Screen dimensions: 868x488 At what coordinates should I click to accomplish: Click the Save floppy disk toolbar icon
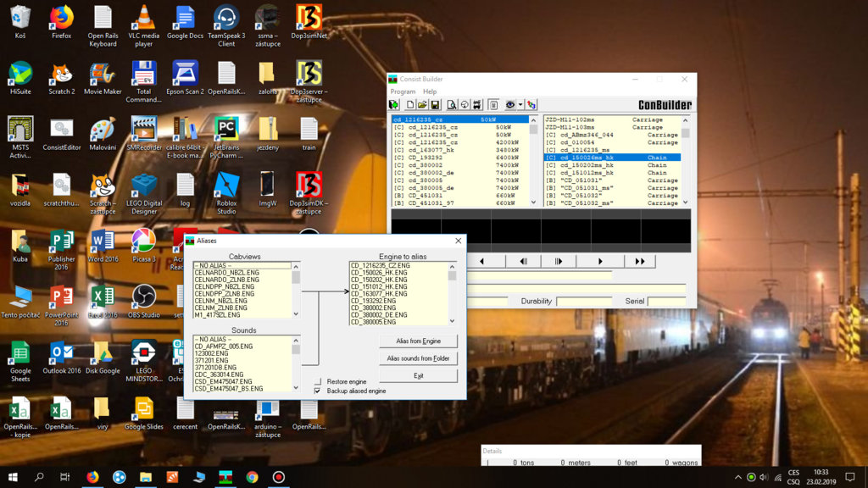pos(434,105)
